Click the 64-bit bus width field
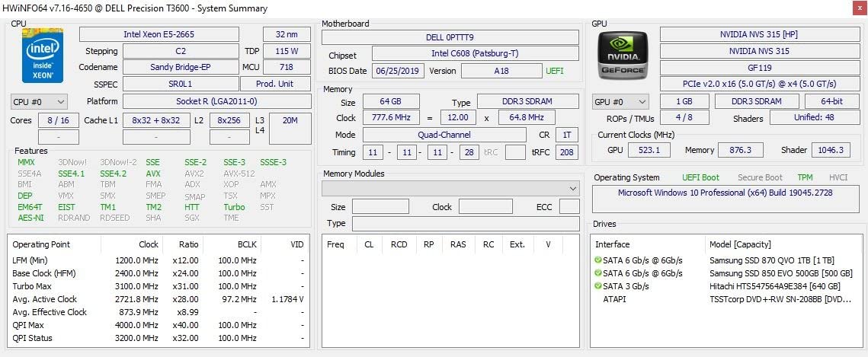Image resolution: width=868 pixels, height=357 pixels. coord(831,102)
